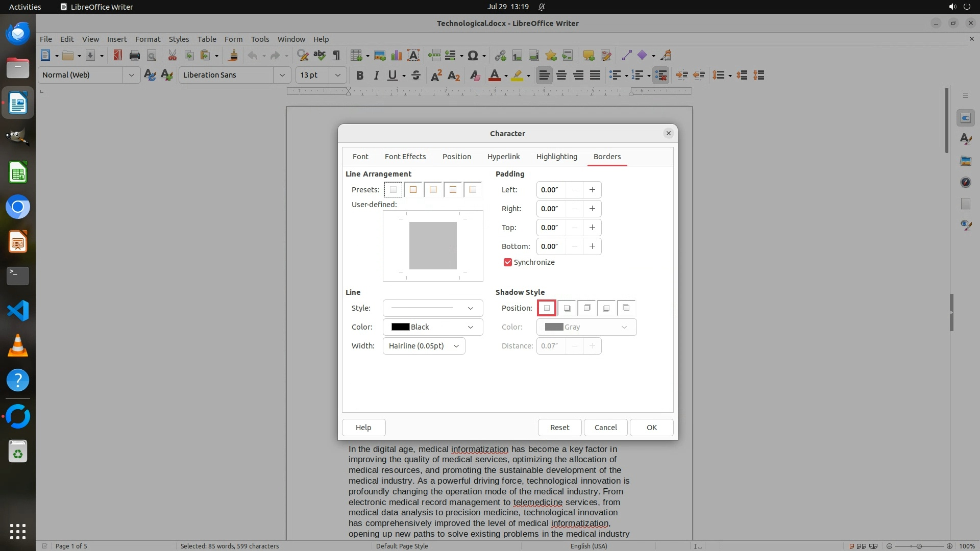Image resolution: width=980 pixels, height=551 pixels.
Task: Click the Insert Chart icon
Action: coord(396,56)
